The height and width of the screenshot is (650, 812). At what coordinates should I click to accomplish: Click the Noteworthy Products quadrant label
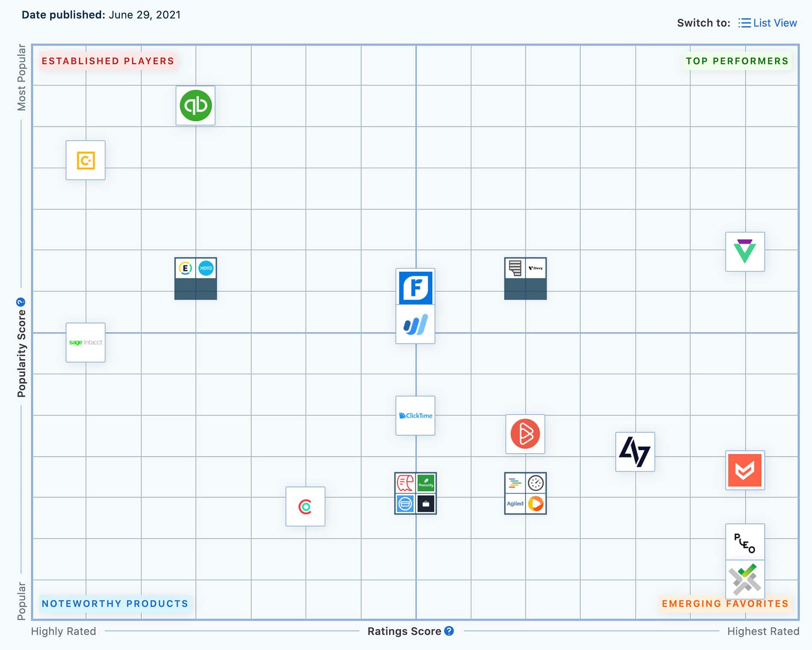click(x=115, y=603)
